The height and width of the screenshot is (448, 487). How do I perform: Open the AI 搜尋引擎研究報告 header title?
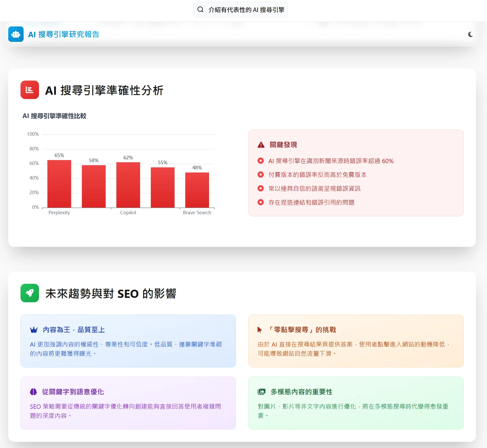[x=64, y=34]
